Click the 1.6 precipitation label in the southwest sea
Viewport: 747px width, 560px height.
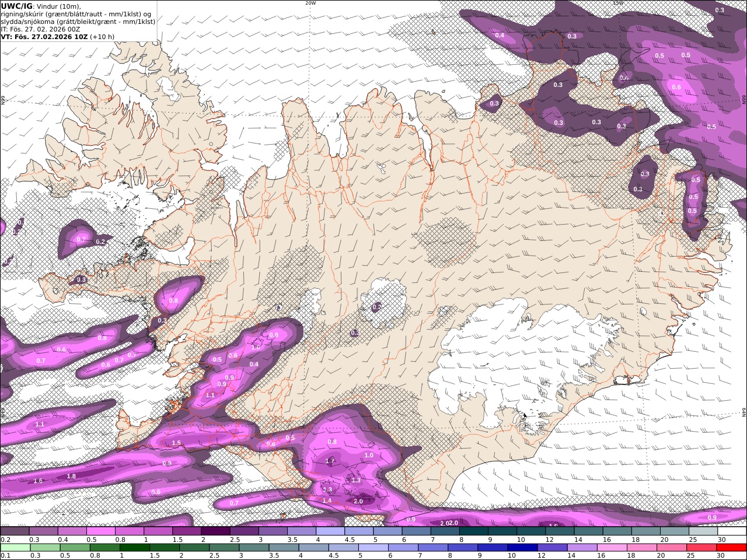point(39,481)
